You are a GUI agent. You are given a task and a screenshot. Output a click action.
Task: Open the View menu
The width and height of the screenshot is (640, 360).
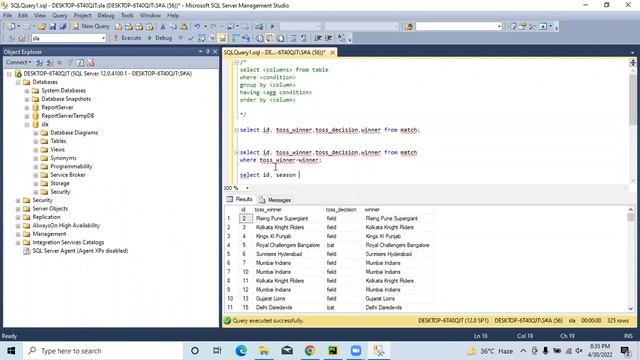tap(40, 16)
